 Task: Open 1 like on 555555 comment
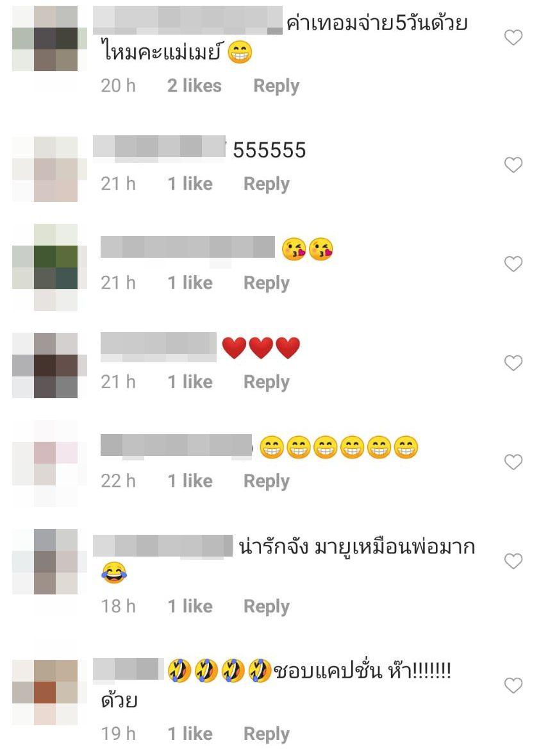click(x=190, y=183)
